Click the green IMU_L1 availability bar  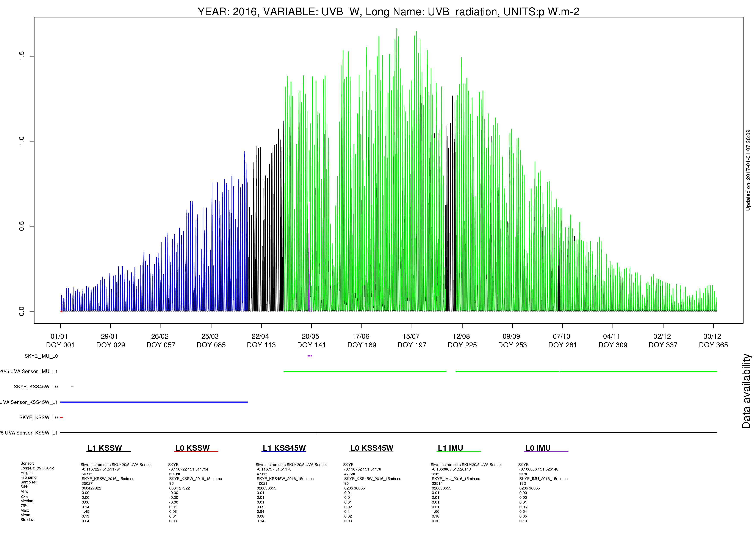[x=501, y=371]
